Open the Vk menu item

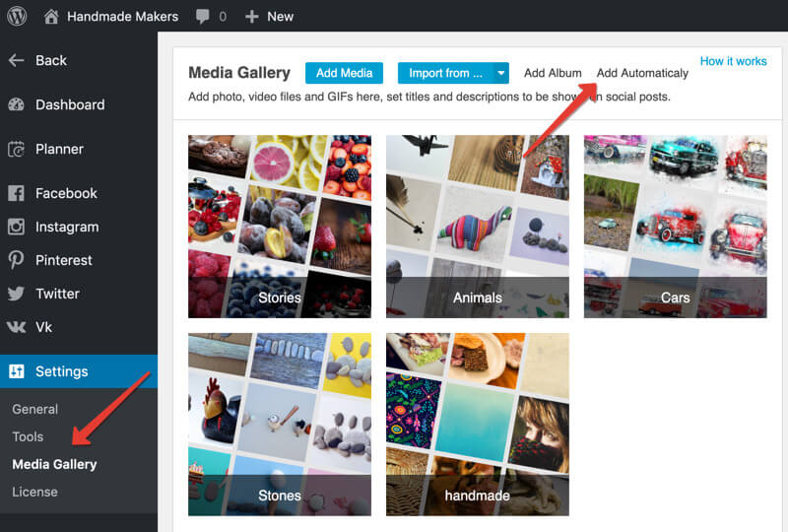coord(43,327)
